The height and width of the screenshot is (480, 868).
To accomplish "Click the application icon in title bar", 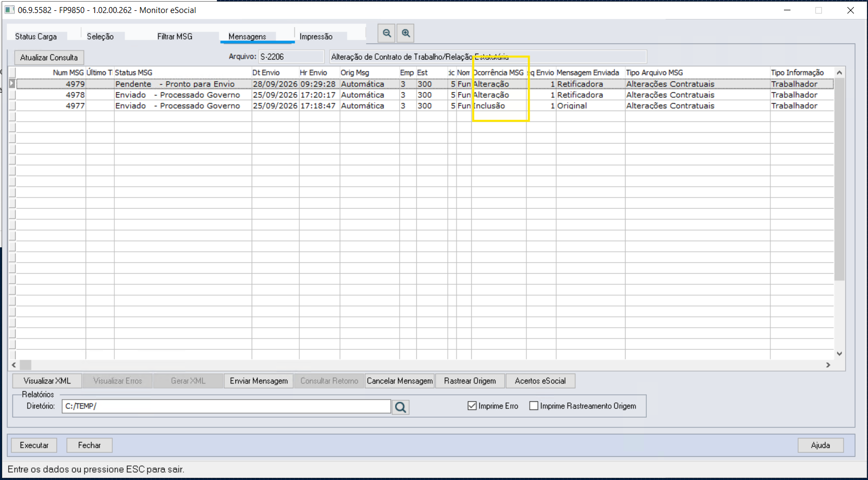I will tap(9, 10).
